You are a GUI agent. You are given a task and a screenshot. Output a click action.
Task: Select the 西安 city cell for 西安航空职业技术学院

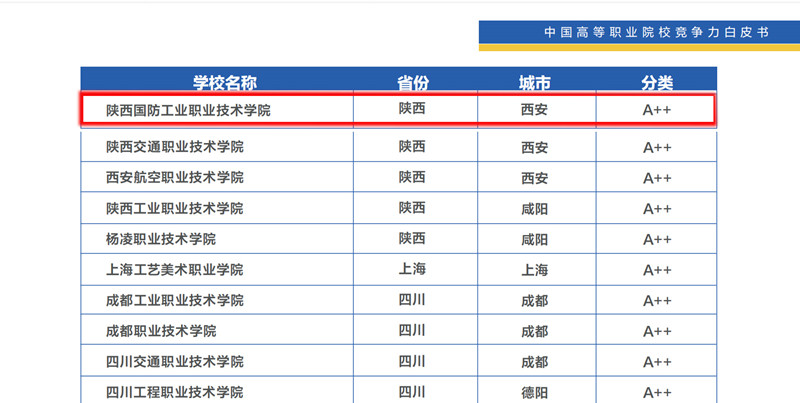coord(535,178)
